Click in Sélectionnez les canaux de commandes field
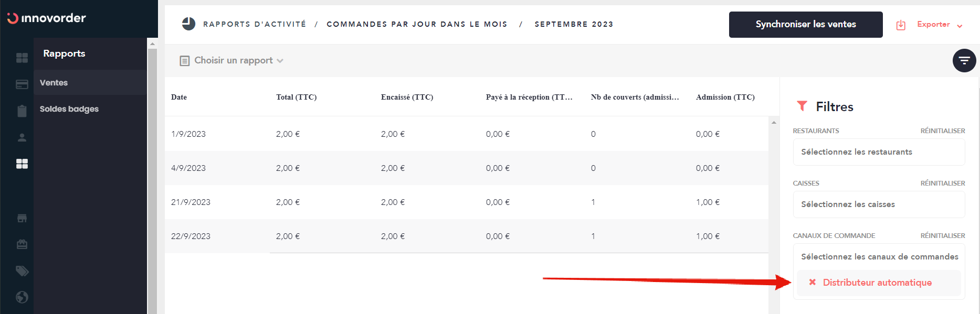Image resolution: width=980 pixels, height=314 pixels. (879, 257)
